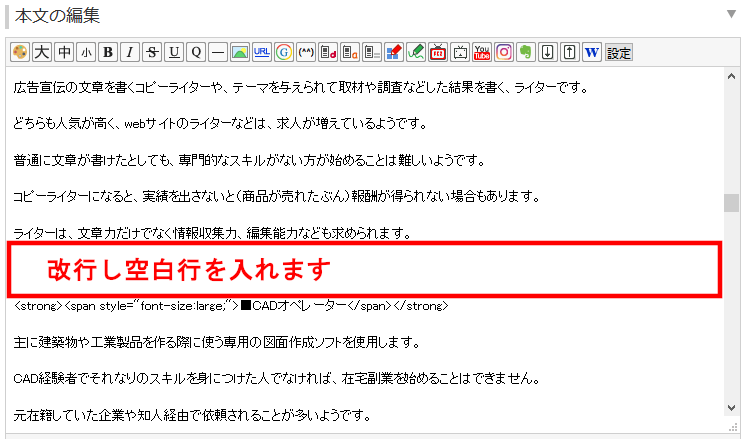The width and height of the screenshot is (747, 439).
Task: Embed an Instagram post
Action: tap(504, 52)
